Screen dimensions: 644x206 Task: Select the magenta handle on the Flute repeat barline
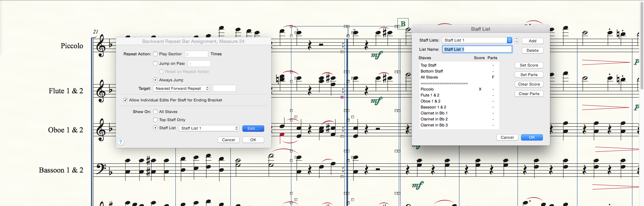point(342,97)
